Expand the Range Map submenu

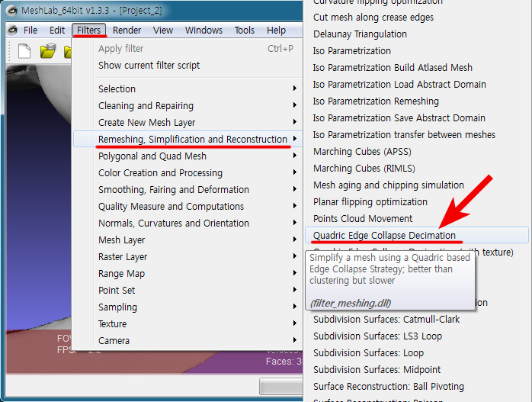(187, 274)
